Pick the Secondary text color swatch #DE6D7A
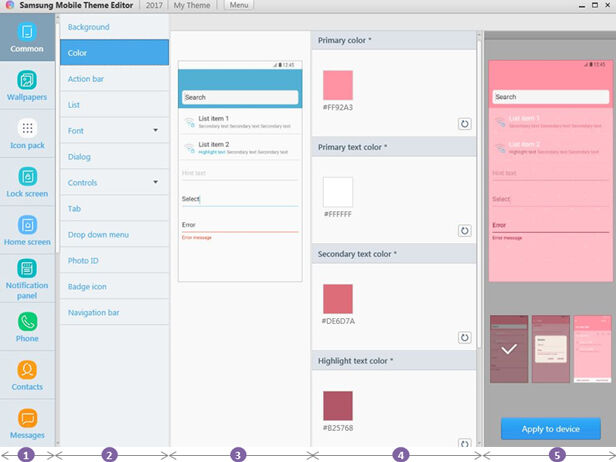The width and height of the screenshot is (616, 462). [338, 299]
